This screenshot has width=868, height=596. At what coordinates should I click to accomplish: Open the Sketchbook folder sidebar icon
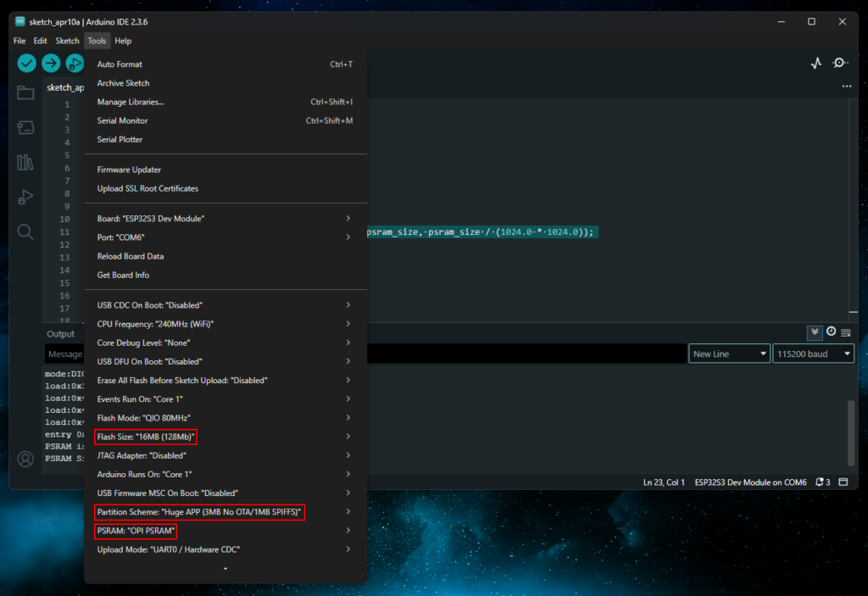point(25,92)
